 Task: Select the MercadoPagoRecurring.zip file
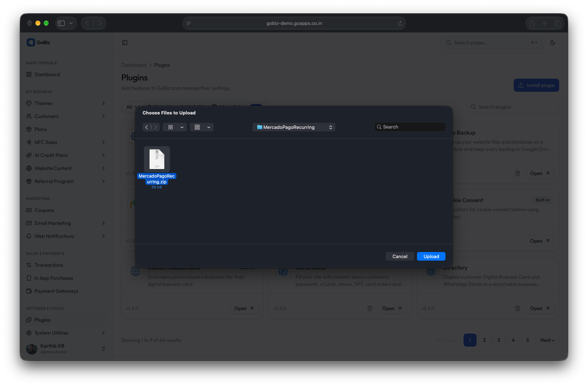point(157,168)
